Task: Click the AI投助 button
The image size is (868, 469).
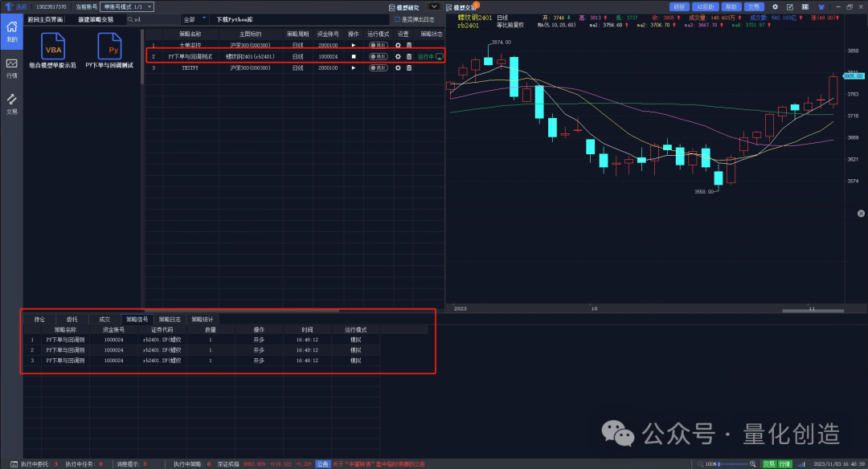Action: tap(705, 6)
